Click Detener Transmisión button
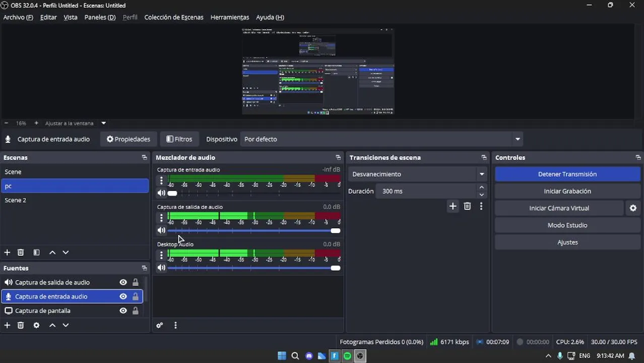The image size is (644, 363). (x=567, y=174)
